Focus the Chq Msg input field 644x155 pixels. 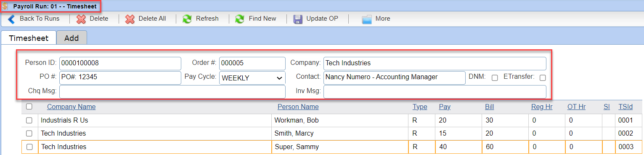[172, 92]
